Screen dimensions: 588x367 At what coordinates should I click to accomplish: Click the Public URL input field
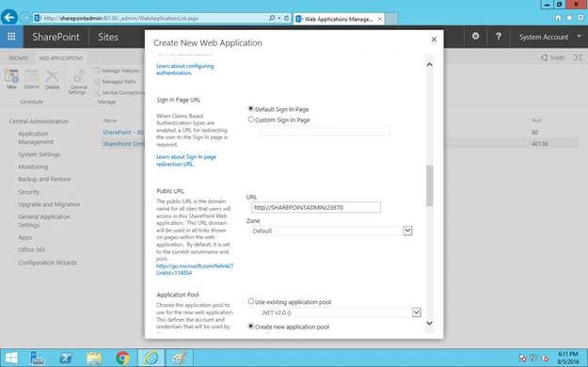[x=316, y=207]
